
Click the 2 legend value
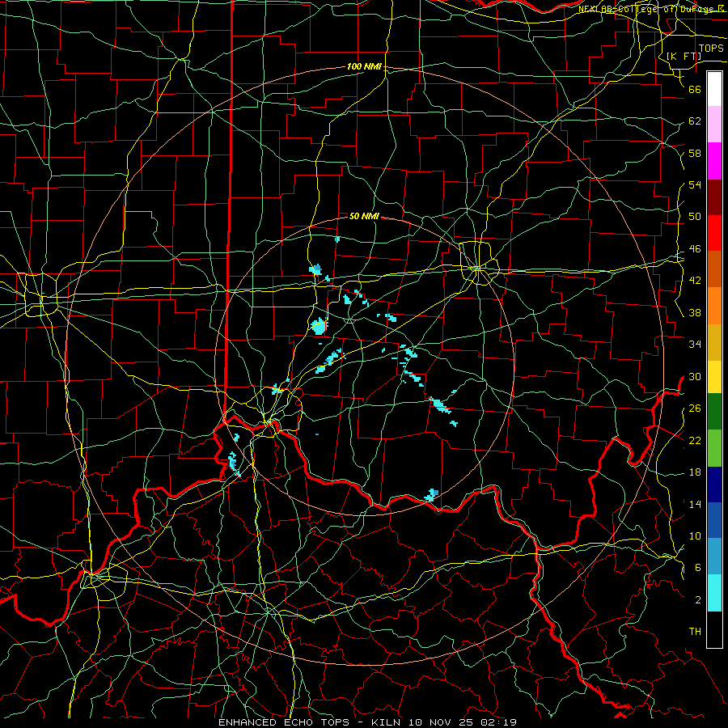click(698, 600)
